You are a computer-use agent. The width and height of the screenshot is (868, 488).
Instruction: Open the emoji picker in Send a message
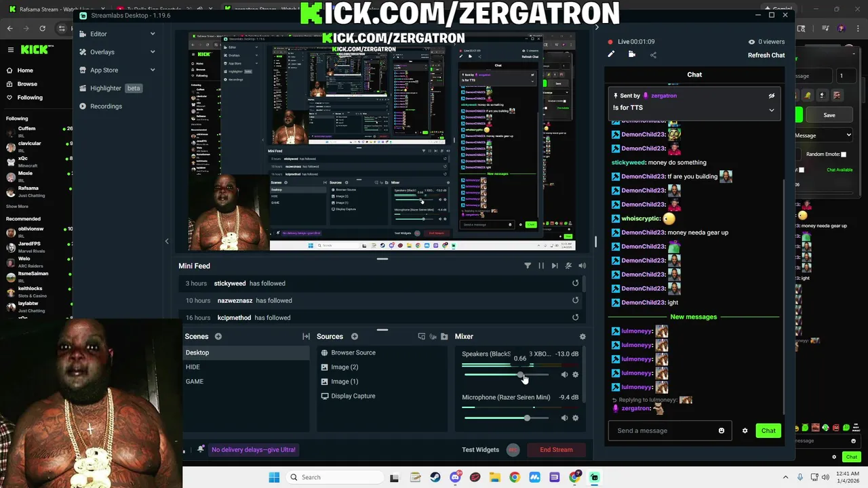pos(722,430)
